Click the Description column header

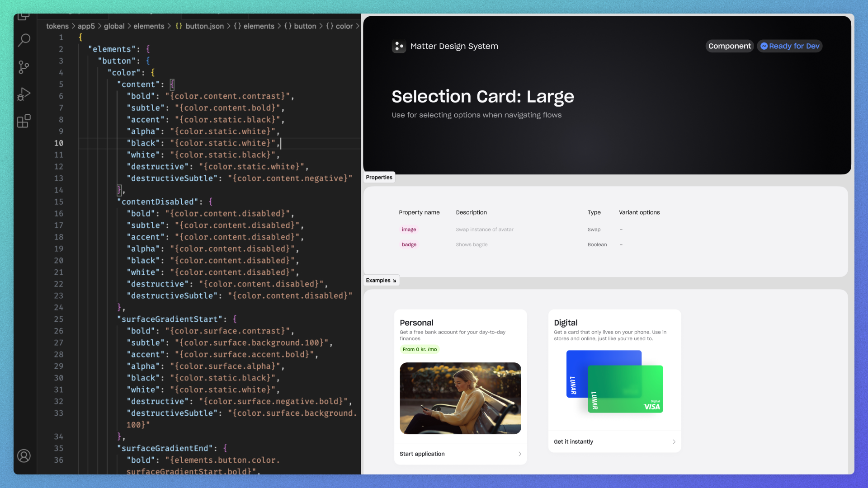[471, 212]
